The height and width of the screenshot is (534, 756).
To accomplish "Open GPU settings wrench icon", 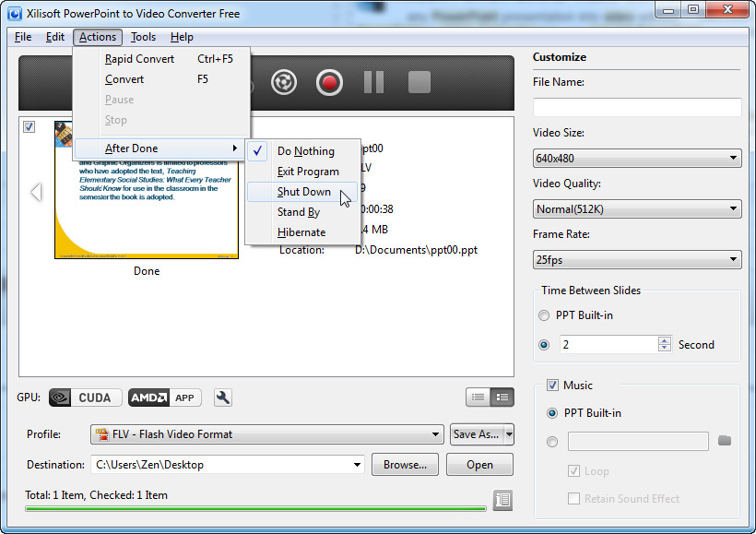I will tap(223, 398).
